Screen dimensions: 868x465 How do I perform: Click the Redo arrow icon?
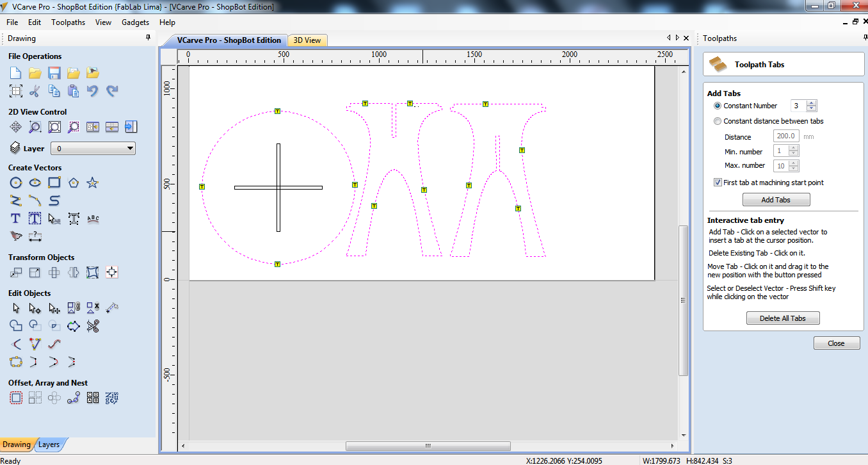(x=112, y=91)
